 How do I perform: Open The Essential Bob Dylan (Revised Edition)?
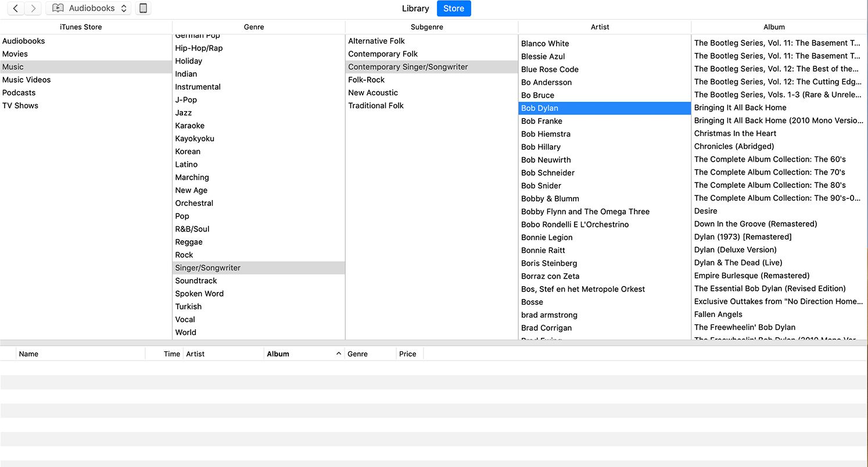(778, 288)
